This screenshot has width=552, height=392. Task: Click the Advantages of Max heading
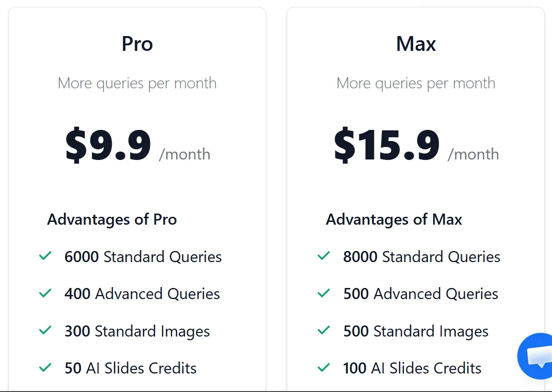tap(394, 219)
